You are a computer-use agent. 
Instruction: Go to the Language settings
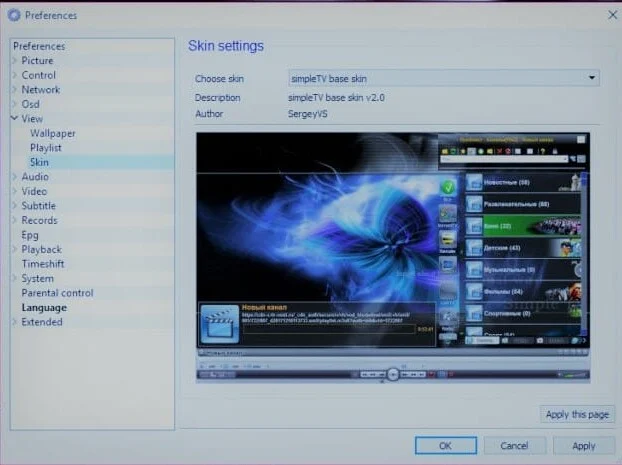click(x=44, y=308)
